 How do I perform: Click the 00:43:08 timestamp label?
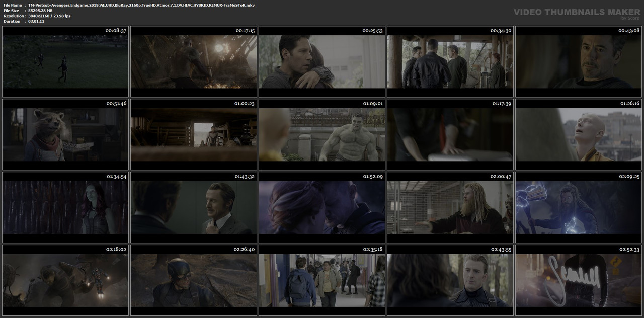(x=629, y=30)
